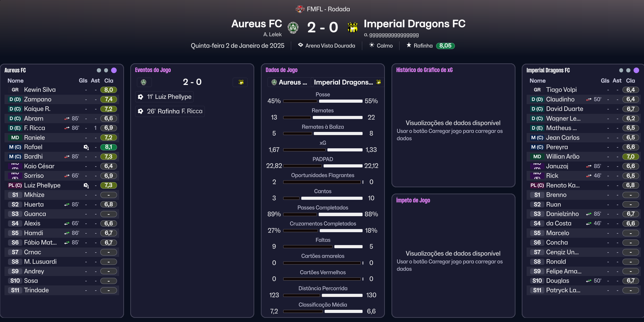Image resolution: width=644 pixels, height=322 pixels.
Task: Select the first page dot in Aureus FC panel
Action: pos(99,70)
